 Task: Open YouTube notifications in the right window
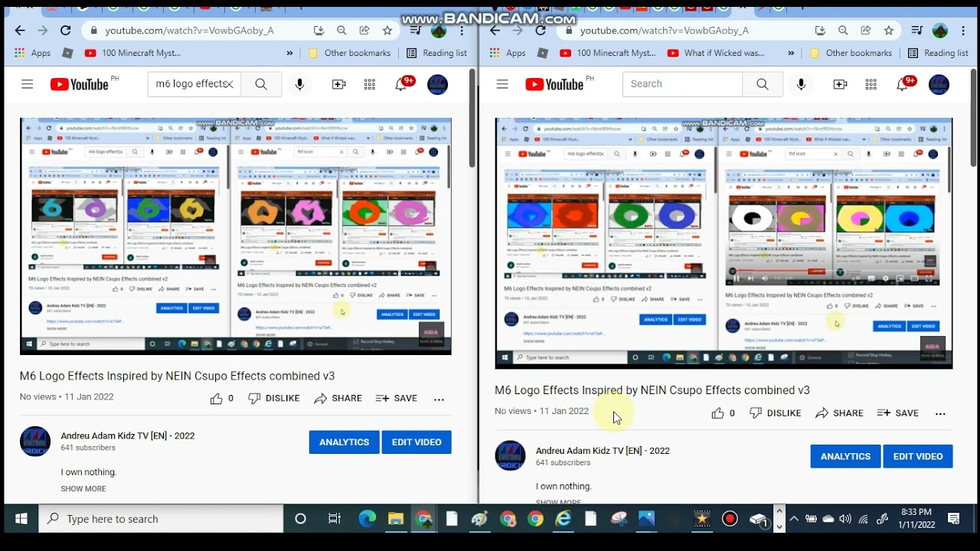903,84
